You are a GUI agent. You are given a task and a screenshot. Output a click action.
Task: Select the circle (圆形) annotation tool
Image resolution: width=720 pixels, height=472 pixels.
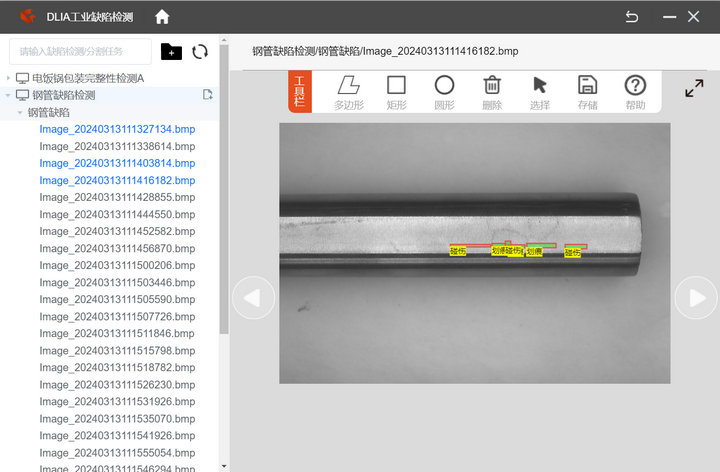coord(444,92)
